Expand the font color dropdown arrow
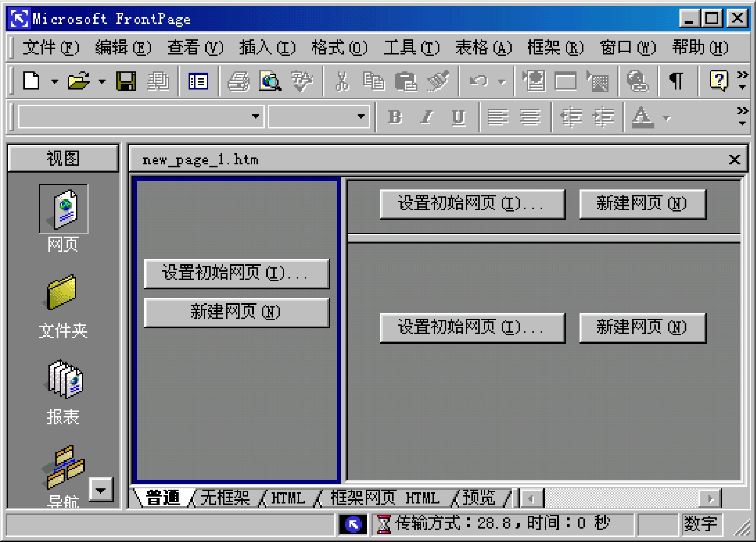The width and height of the screenshot is (756, 542). tap(666, 117)
